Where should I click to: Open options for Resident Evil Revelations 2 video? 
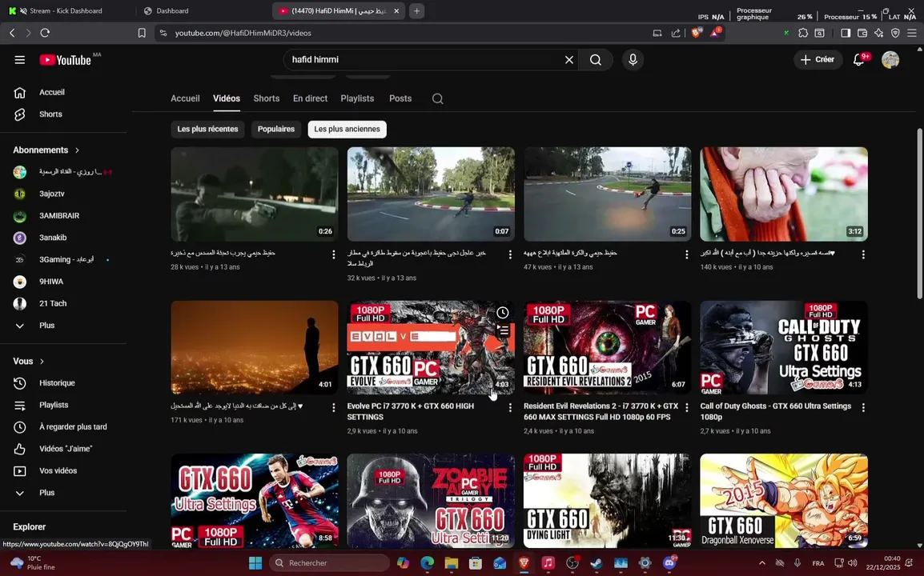point(686,407)
